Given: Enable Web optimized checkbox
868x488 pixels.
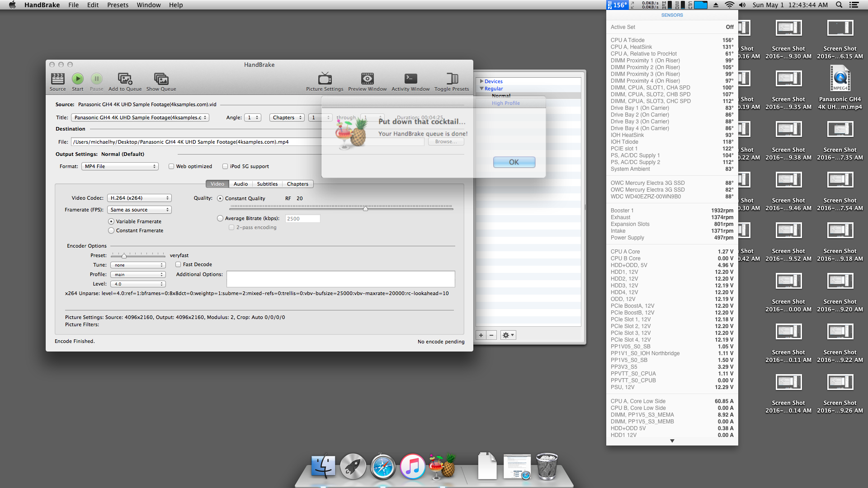Looking at the screenshot, I should [171, 166].
